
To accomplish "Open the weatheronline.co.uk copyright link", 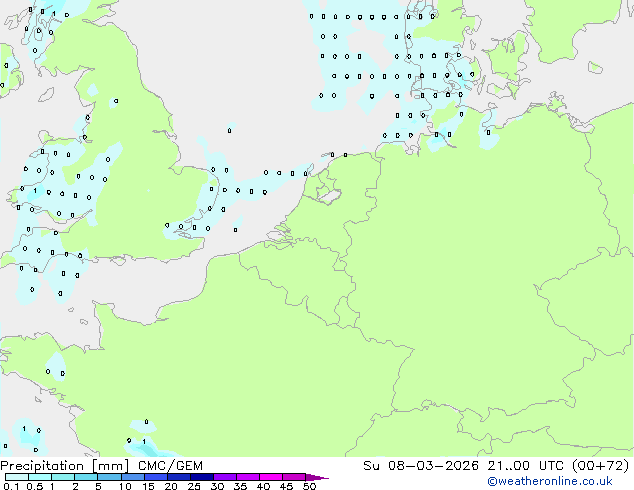I will (550, 482).
